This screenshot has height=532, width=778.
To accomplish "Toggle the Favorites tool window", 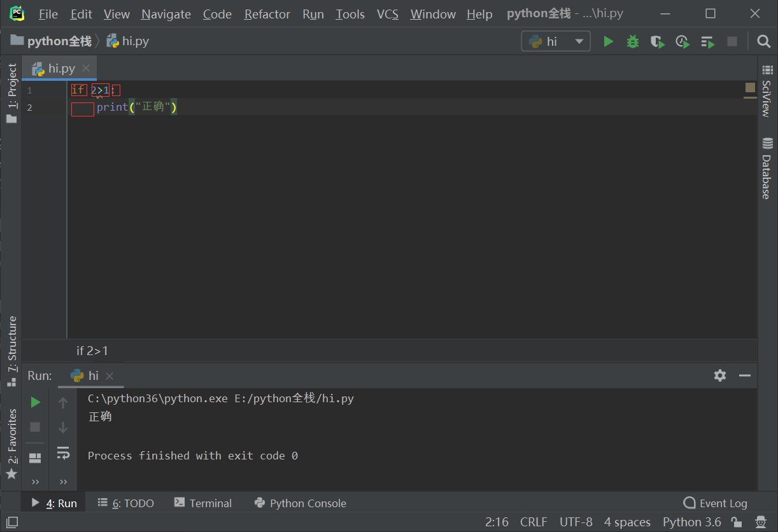I will click(11, 444).
